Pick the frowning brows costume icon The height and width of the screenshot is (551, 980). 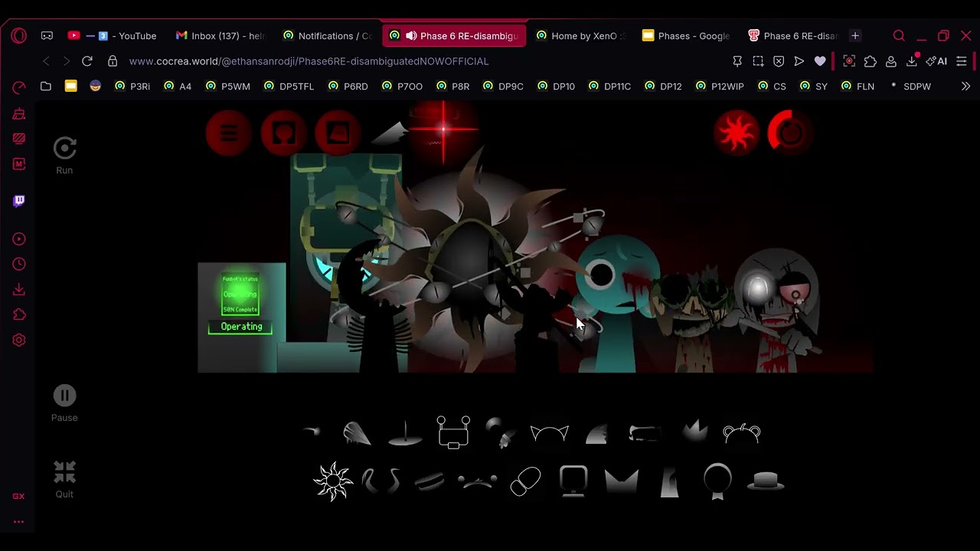[x=477, y=482]
